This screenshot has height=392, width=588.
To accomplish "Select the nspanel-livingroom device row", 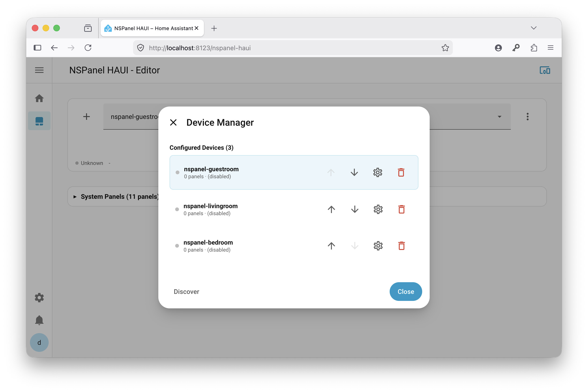I will click(x=294, y=209).
